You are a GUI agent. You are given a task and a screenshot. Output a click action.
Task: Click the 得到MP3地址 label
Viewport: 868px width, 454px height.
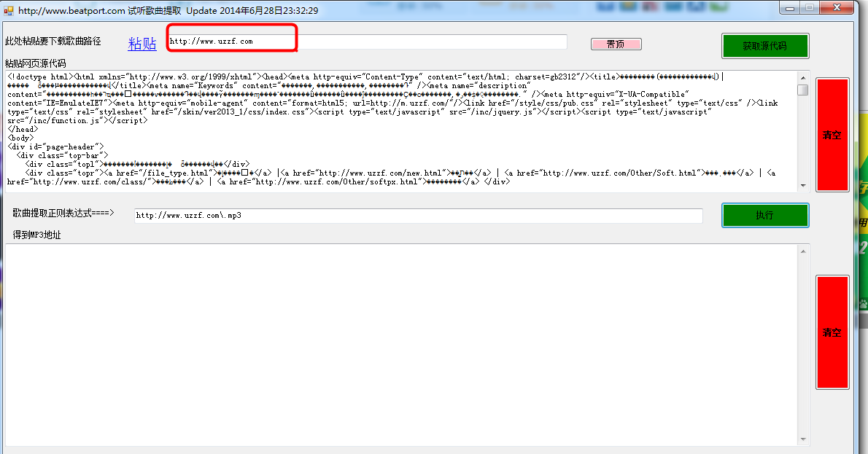37,235
